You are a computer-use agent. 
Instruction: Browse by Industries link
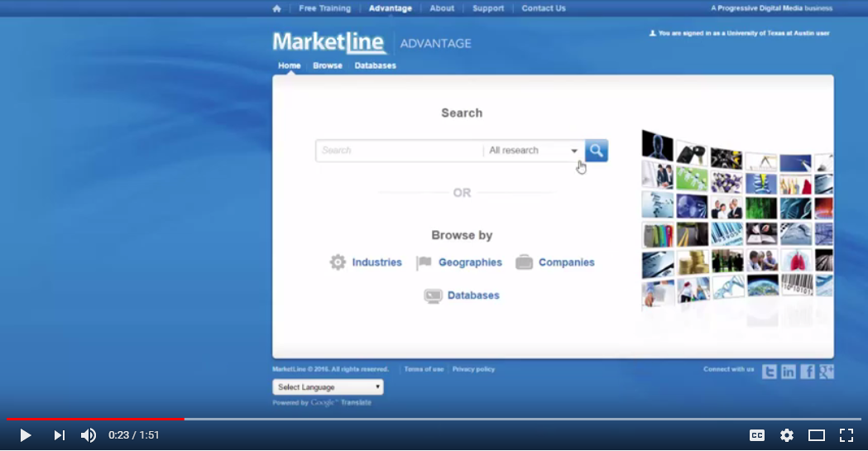377,262
